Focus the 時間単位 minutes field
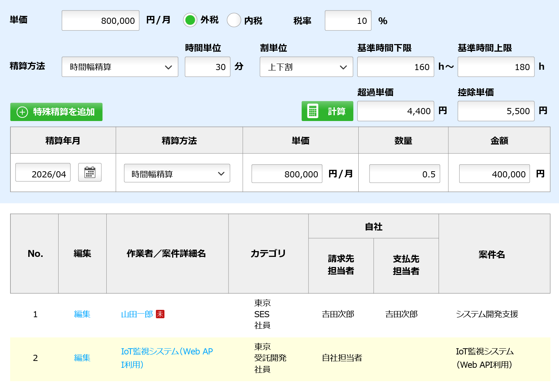559x392 pixels. 207,67
